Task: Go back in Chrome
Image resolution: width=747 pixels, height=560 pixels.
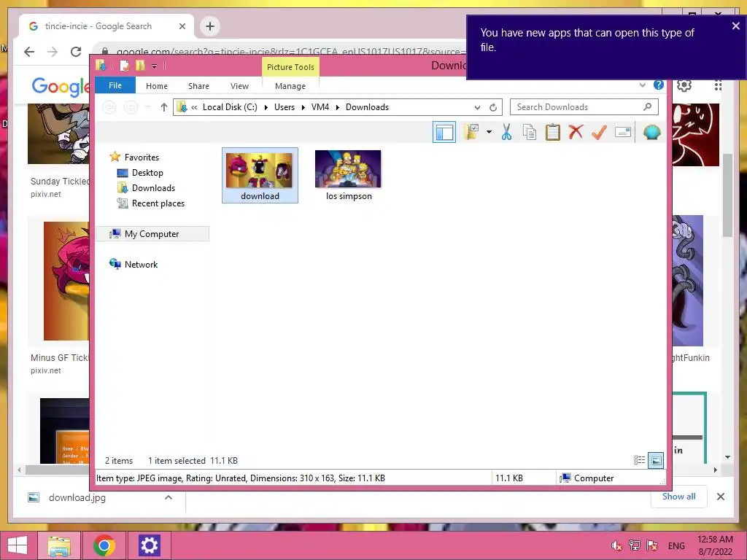Action: pyautogui.click(x=29, y=52)
